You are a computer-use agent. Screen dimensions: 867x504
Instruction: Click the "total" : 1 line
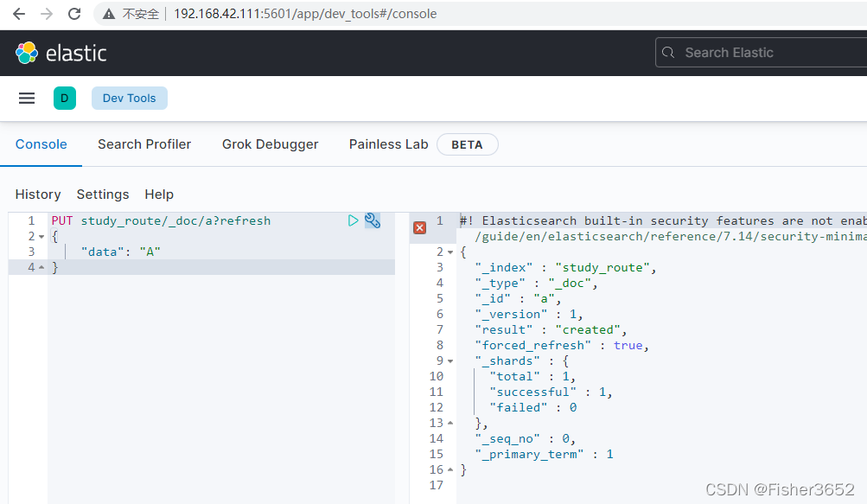tap(532, 376)
